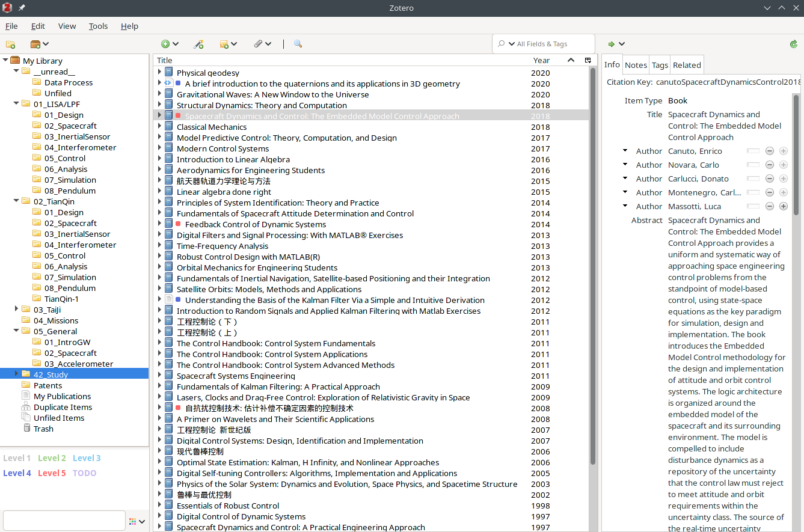
Task: Open the Edit menu
Action: [38, 26]
